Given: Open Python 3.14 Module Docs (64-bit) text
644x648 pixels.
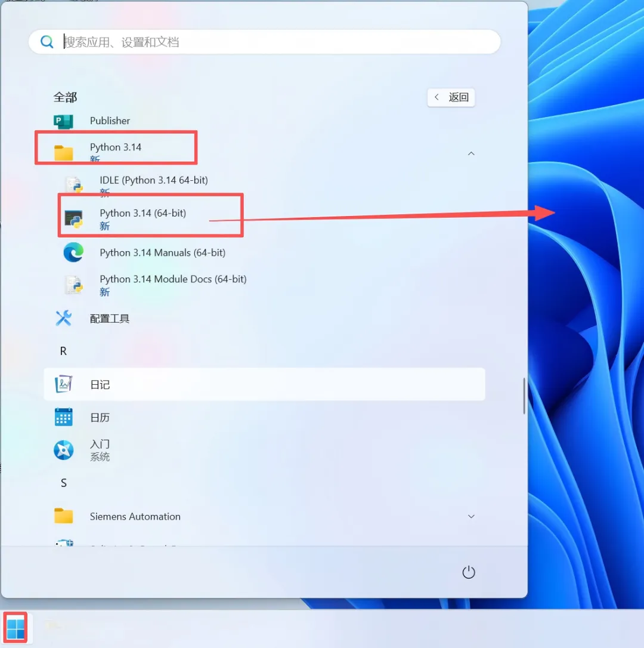Looking at the screenshot, I should pos(173,279).
